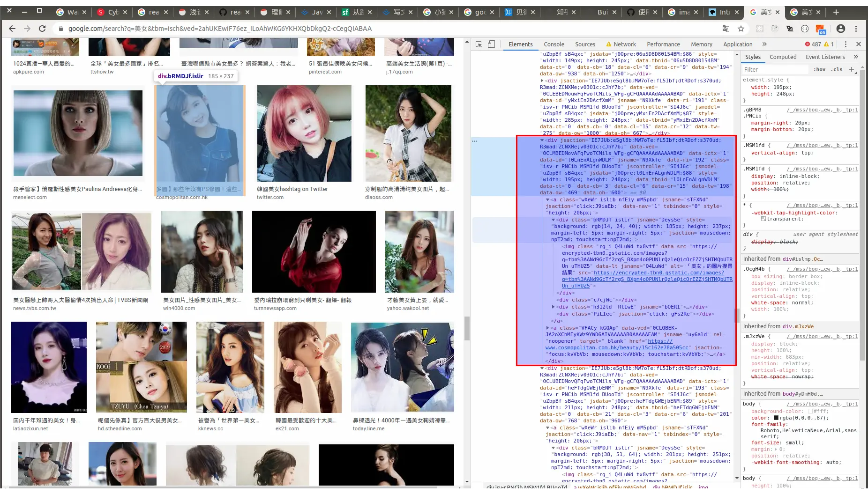The width and height of the screenshot is (868, 494).
Task: Open the #fff background-color swatch
Action: click(x=810, y=411)
